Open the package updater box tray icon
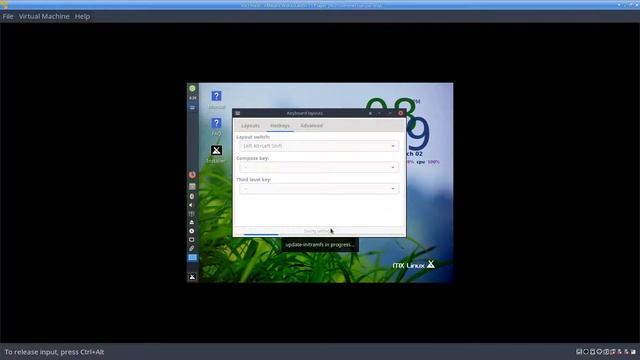Viewport: 640px width, 360px height. pos(192,214)
